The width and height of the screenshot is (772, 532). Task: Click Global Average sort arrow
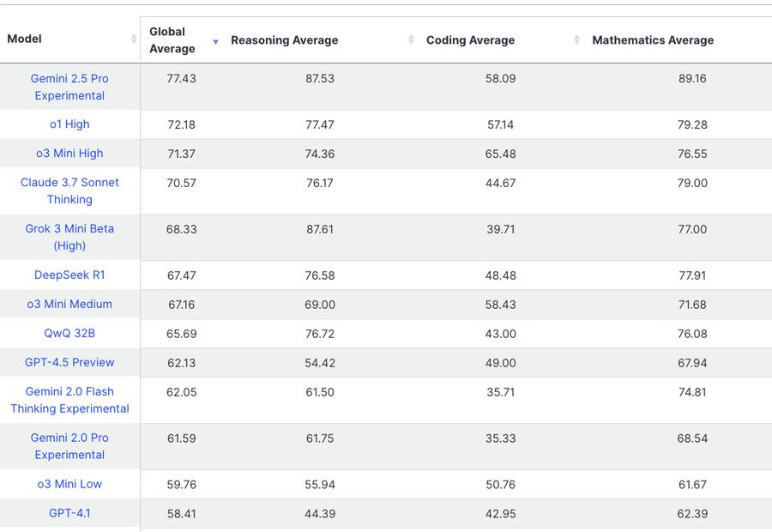[x=215, y=41]
